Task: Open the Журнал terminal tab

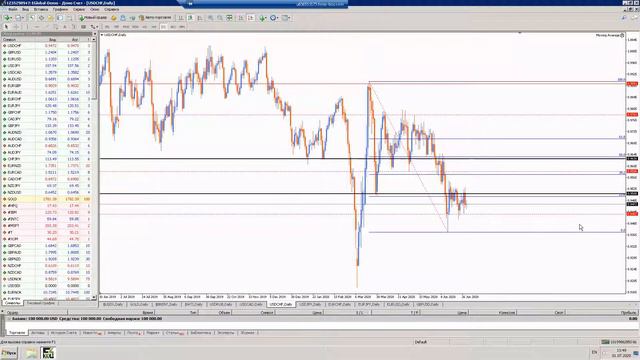Action: 247,333
